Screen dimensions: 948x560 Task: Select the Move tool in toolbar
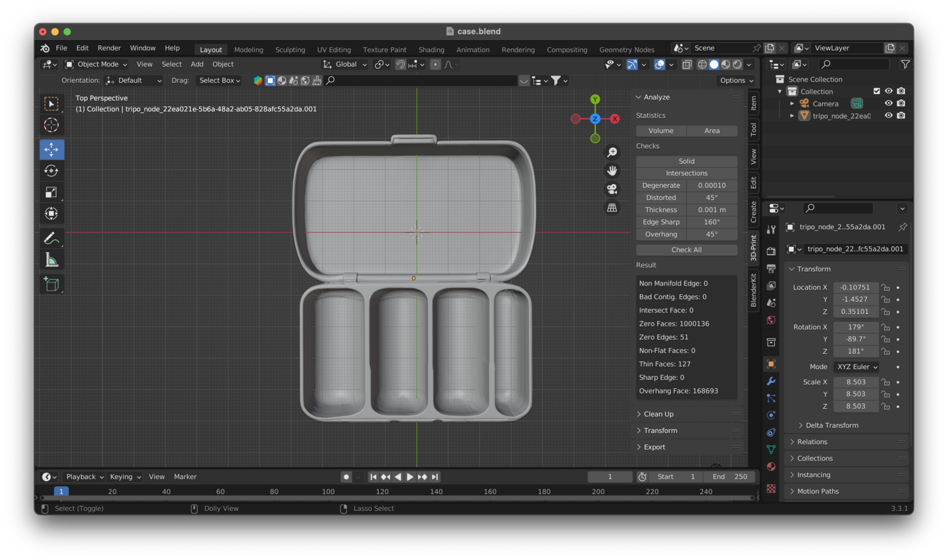(51, 149)
